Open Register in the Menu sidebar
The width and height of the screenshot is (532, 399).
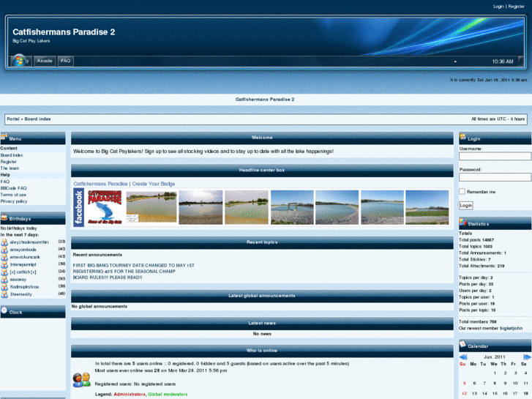click(9, 162)
